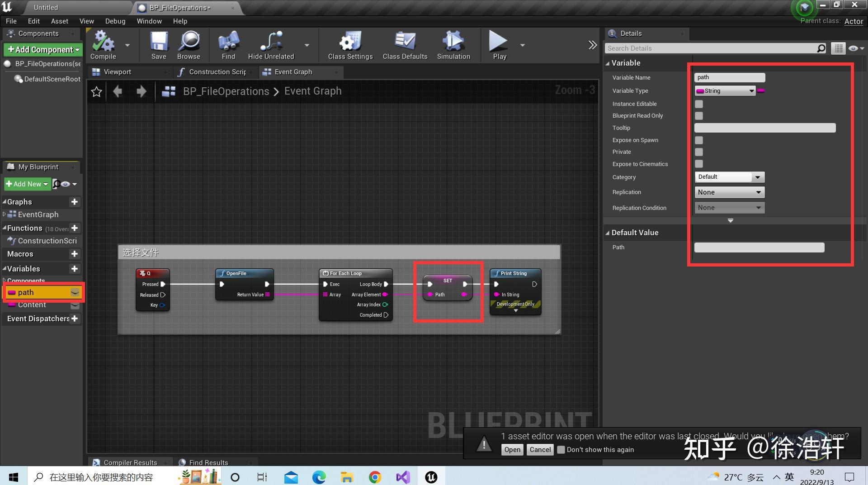Open the Replication dropdown set to None
Image resolution: width=868 pixels, height=485 pixels.
pos(729,192)
